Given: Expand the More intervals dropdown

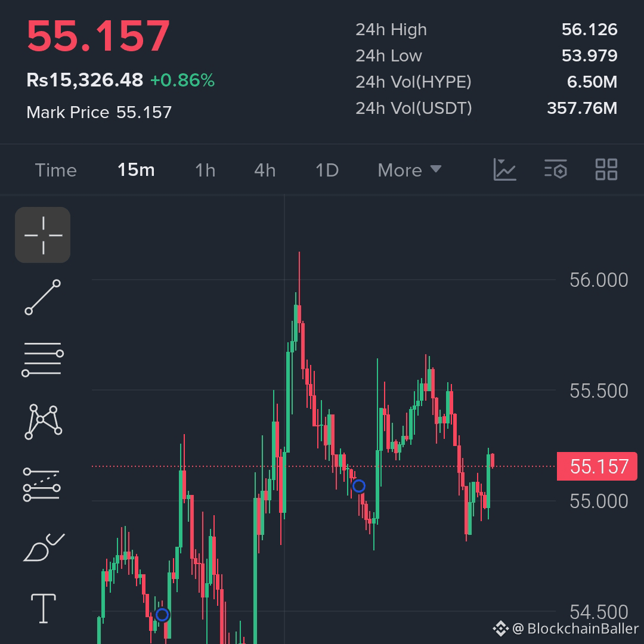Looking at the screenshot, I should click(x=410, y=170).
